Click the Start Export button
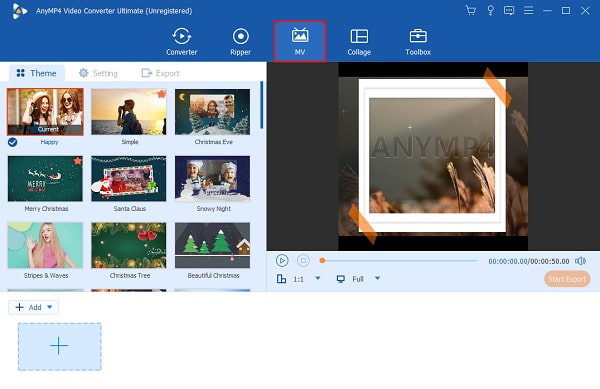Screen dimensions: 600x389 [x=567, y=279]
